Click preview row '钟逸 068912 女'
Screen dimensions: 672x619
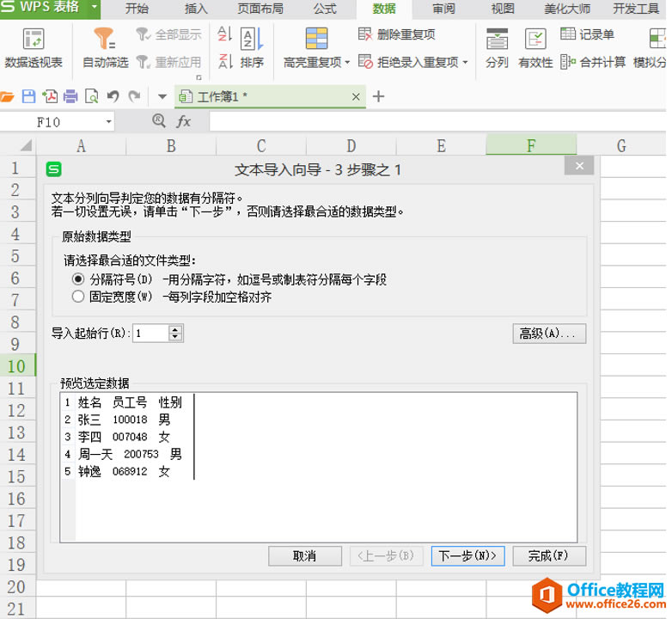click(124, 471)
